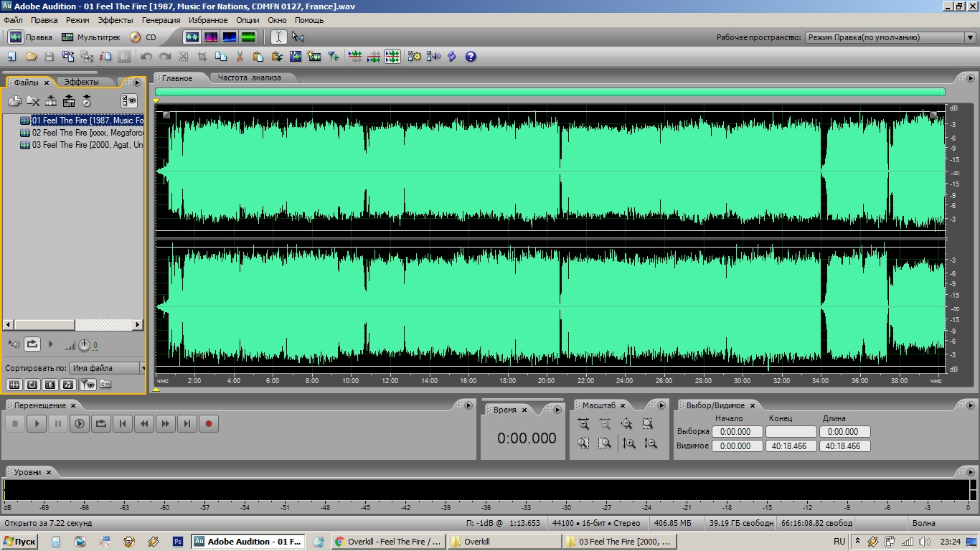Open the Эффекты menu

[116, 20]
